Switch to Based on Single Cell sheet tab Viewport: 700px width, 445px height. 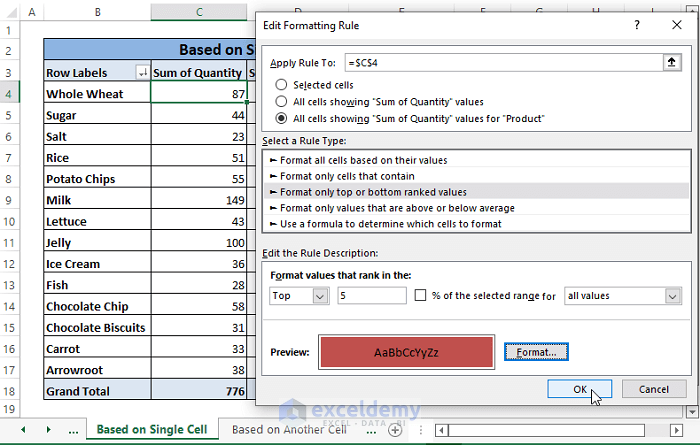[152, 429]
